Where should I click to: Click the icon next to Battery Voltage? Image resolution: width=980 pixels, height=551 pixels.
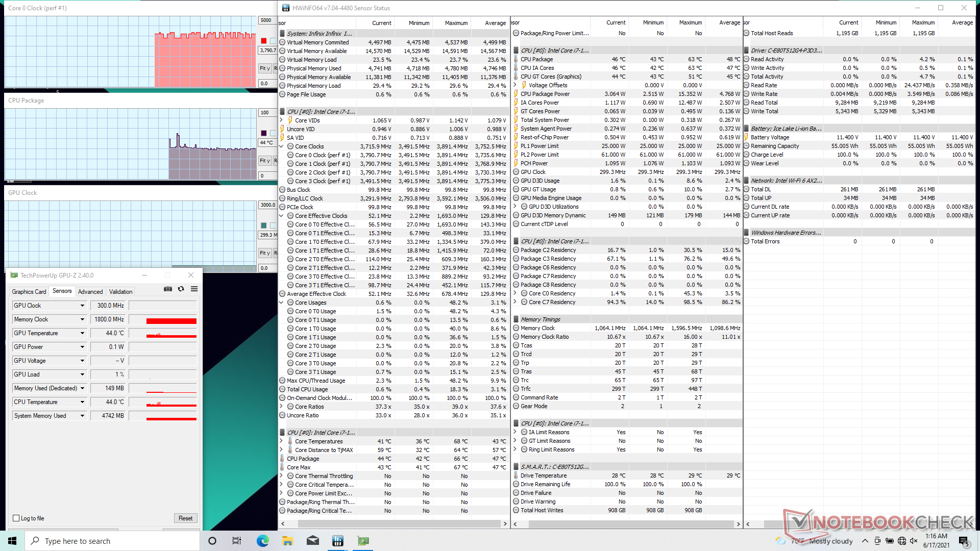click(x=746, y=137)
